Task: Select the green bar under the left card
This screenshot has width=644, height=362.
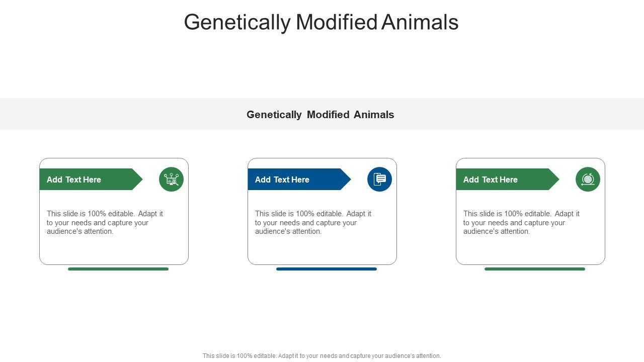Action: point(118,269)
